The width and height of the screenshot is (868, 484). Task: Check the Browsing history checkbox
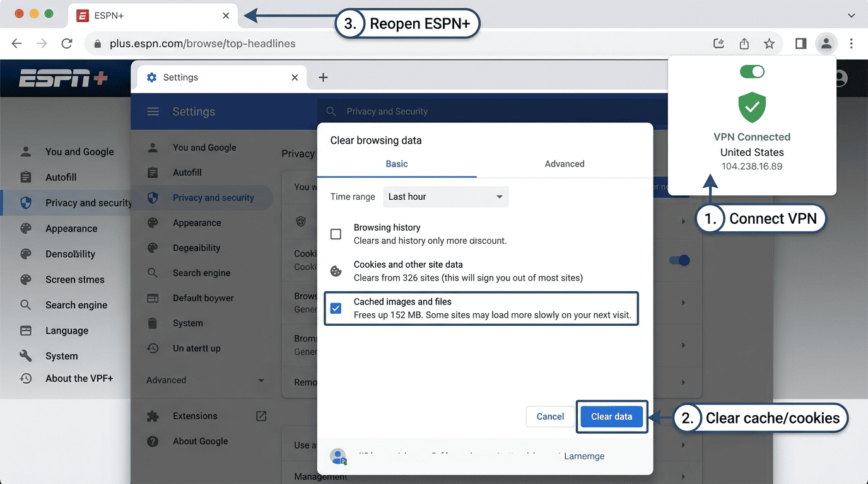336,234
